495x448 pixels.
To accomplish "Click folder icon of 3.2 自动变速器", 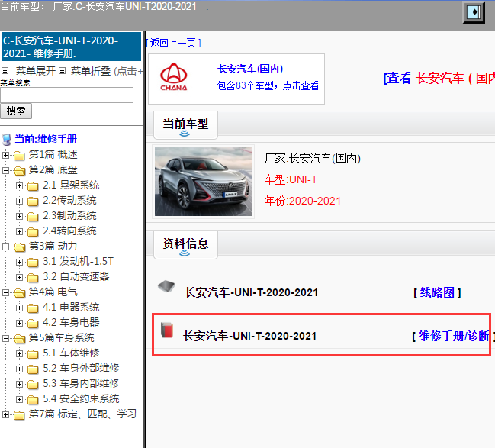I will (33, 277).
